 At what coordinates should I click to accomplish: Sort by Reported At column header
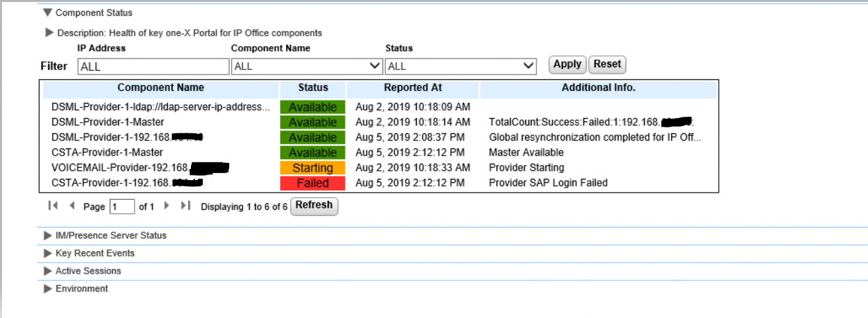click(413, 88)
